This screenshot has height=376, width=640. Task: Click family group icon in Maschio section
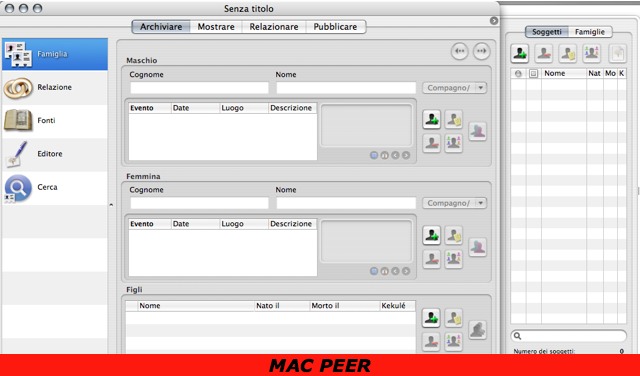pyautogui.click(x=453, y=144)
